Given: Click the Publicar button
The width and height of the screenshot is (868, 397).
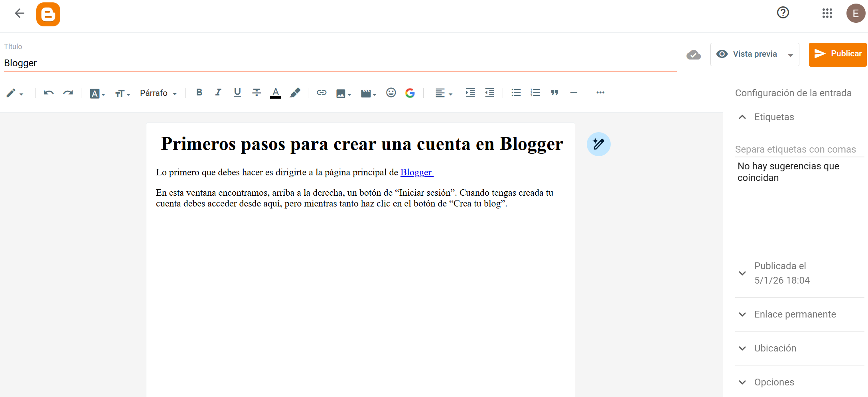Looking at the screenshot, I should coord(838,54).
